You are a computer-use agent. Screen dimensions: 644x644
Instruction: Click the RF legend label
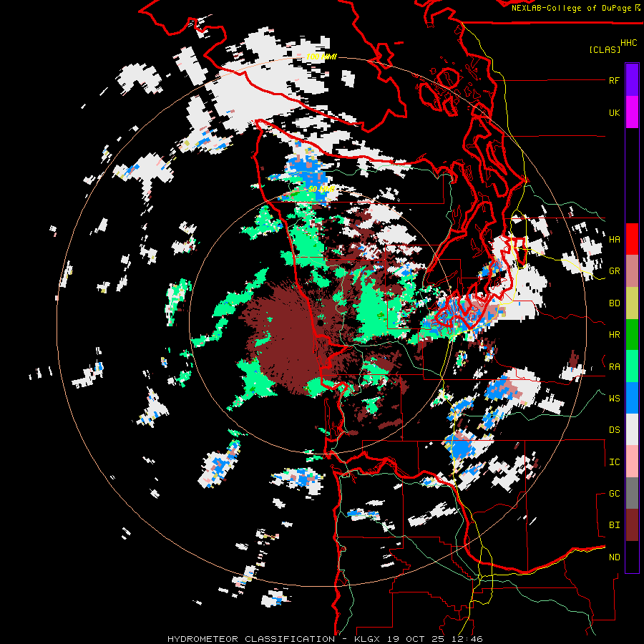tap(614, 80)
